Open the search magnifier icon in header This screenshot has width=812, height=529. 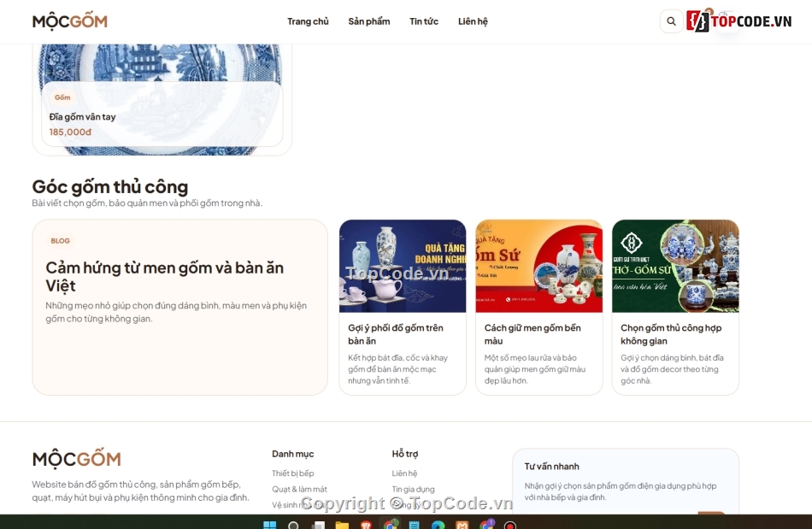point(671,21)
